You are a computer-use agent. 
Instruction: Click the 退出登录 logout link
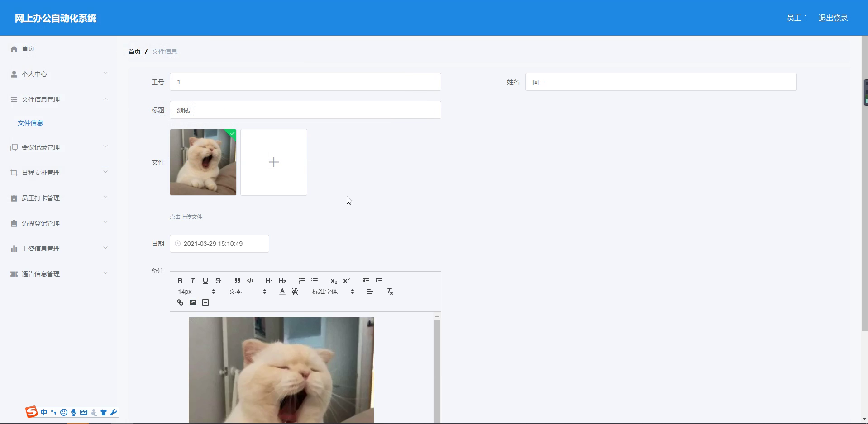[x=833, y=18]
